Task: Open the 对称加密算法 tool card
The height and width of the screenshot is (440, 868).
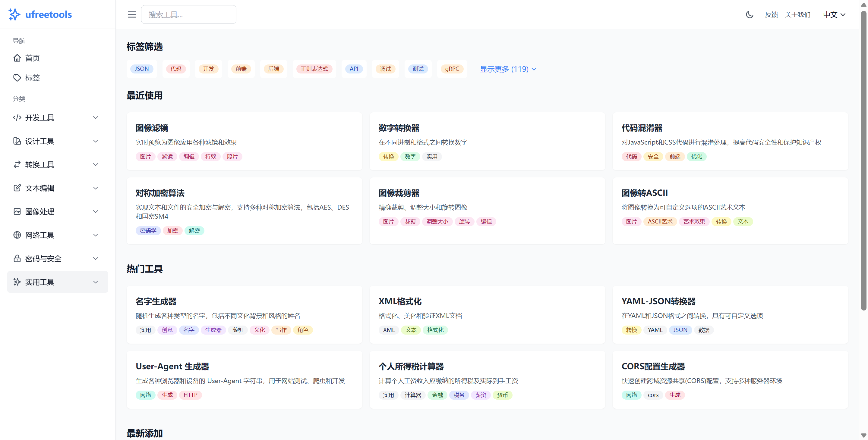Action: click(x=244, y=211)
